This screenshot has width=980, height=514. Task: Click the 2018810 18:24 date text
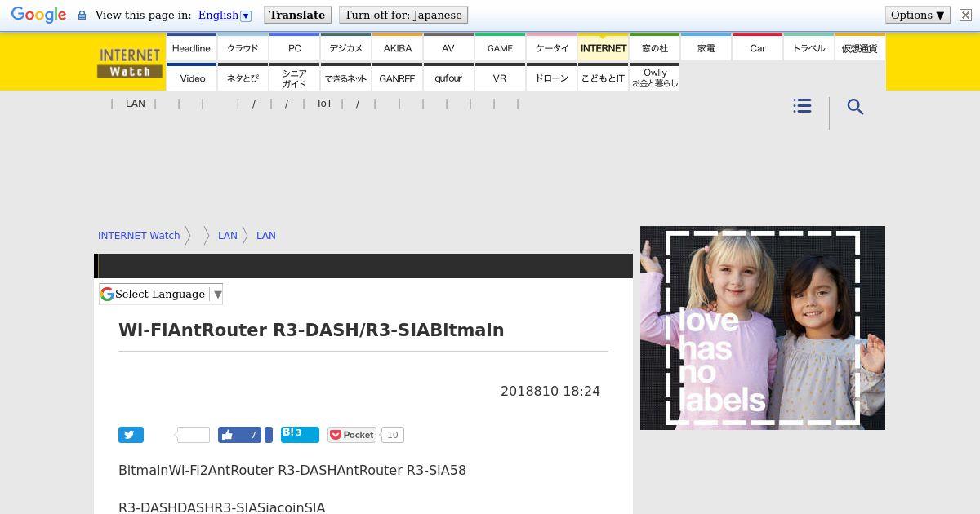(550, 391)
